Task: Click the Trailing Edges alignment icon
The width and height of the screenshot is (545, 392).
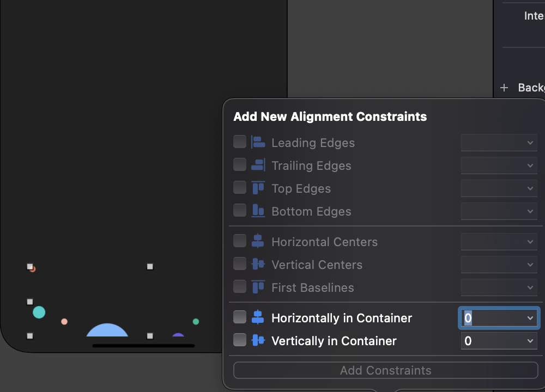Action: point(257,165)
